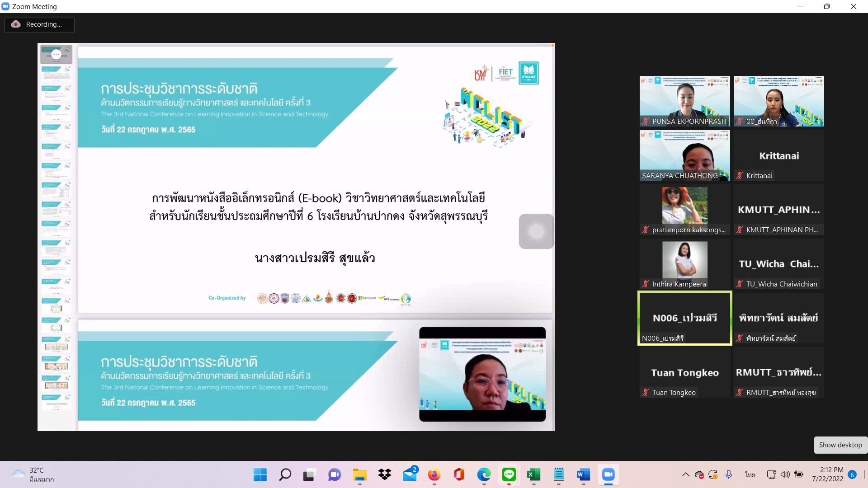This screenshot has height=488, width=868.
Task: Click the Zoom app taskbar icon
Action: click(x=608, y=474)
